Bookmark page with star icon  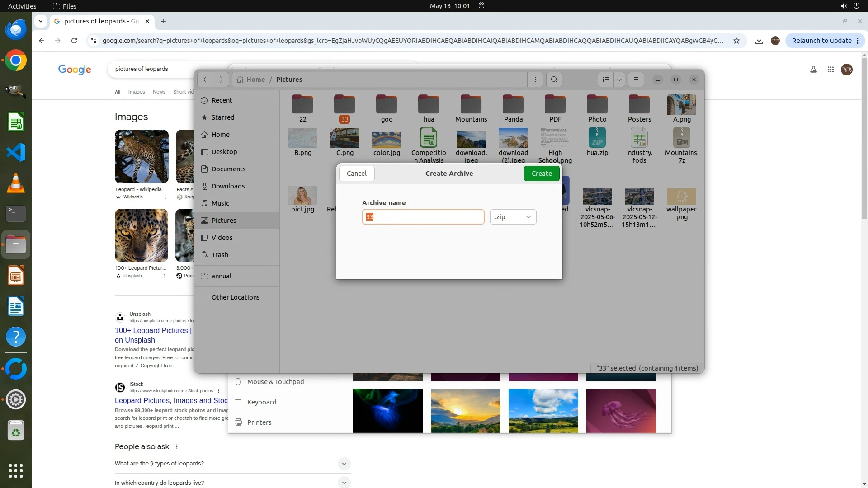tap(736, 41)
